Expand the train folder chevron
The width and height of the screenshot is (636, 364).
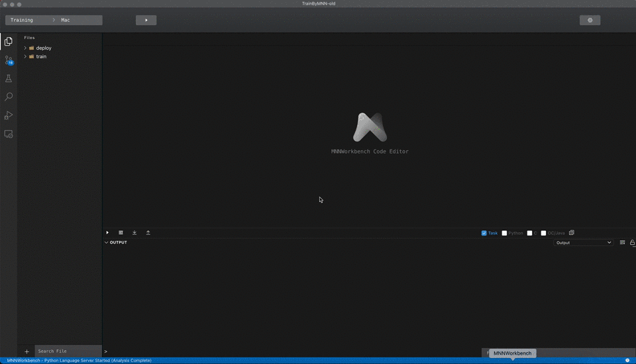click(x=25, y=56)
